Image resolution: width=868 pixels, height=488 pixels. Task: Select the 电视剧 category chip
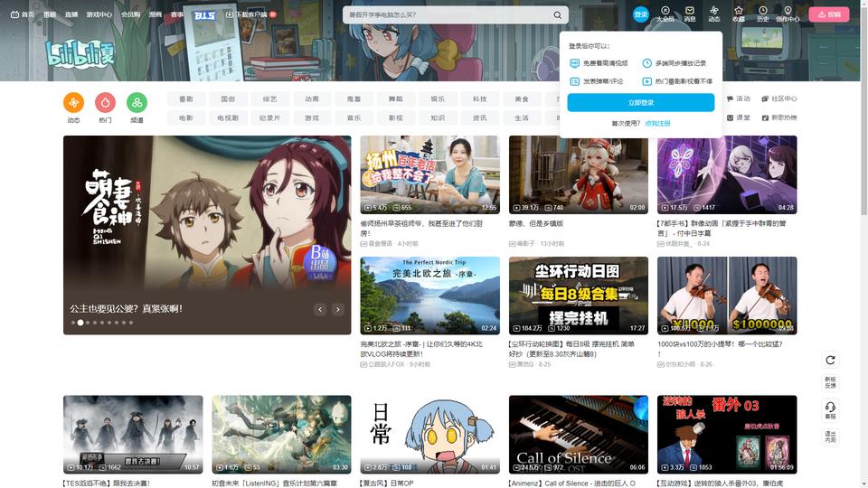(x=228, y=117)
